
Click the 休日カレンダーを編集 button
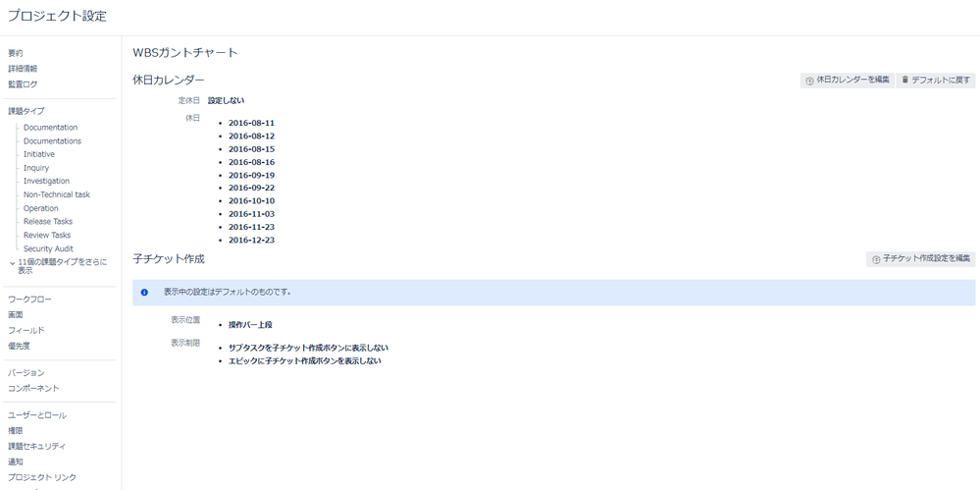848,80
